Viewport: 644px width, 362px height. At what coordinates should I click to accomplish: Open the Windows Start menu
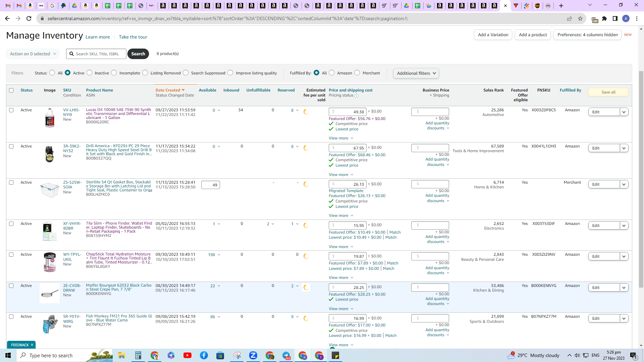(8, 355)
